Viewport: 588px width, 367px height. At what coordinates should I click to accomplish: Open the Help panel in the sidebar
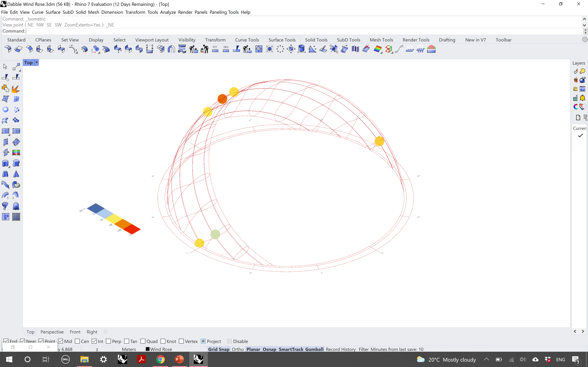pyautogui.click(x=583, y=88)
